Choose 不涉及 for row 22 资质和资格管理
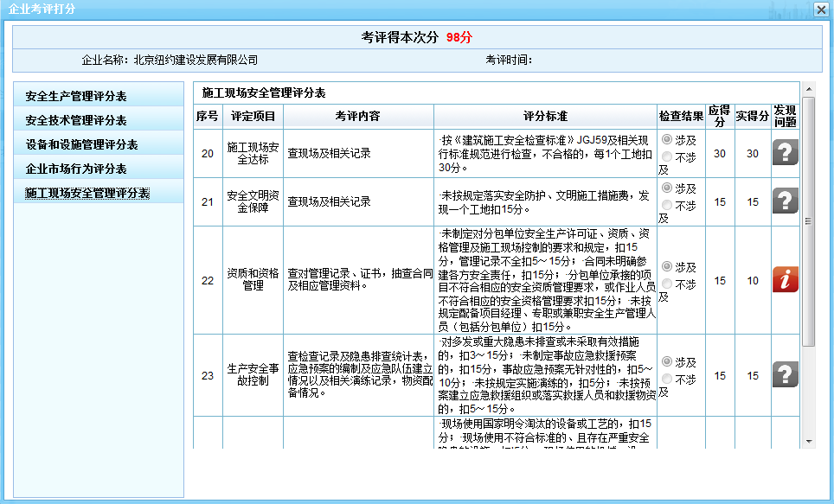 point(667,284)
